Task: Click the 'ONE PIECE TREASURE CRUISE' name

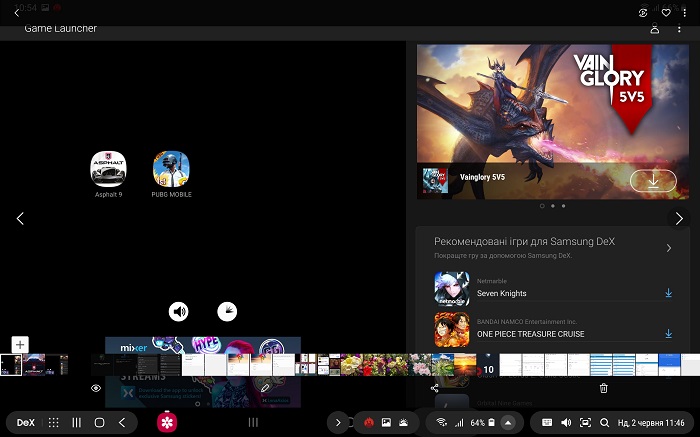Action: [x=530, y=334]
